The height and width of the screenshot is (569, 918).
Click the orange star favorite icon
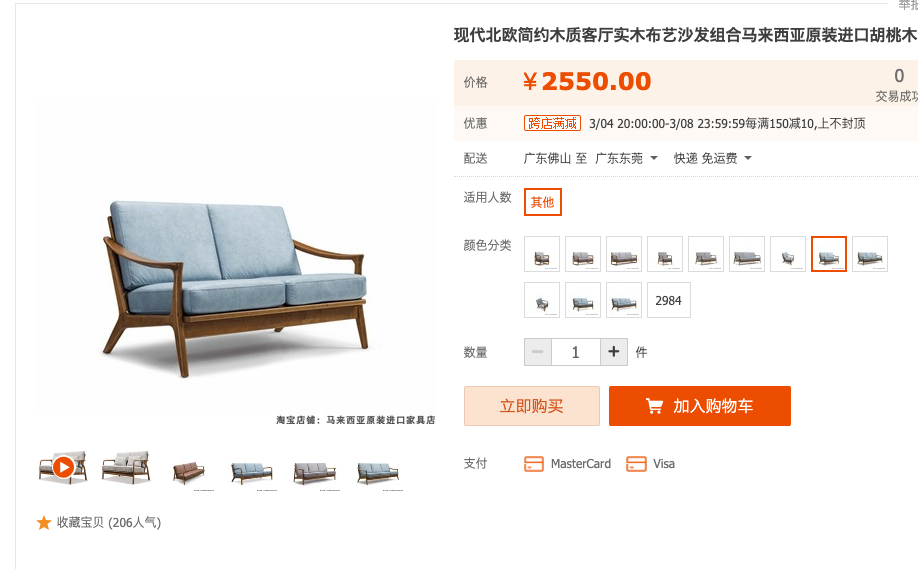(x=44, y=522)
